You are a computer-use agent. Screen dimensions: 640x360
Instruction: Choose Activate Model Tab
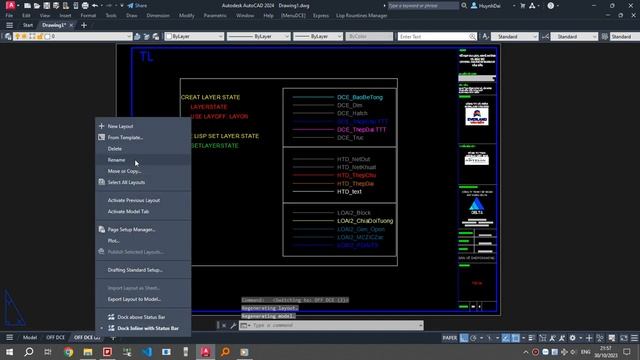[x=143, y=211]
